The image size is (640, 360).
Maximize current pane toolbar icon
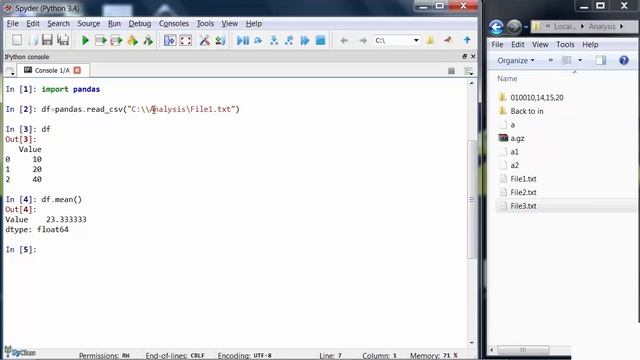pyautogui.click(x=170, y=40)
